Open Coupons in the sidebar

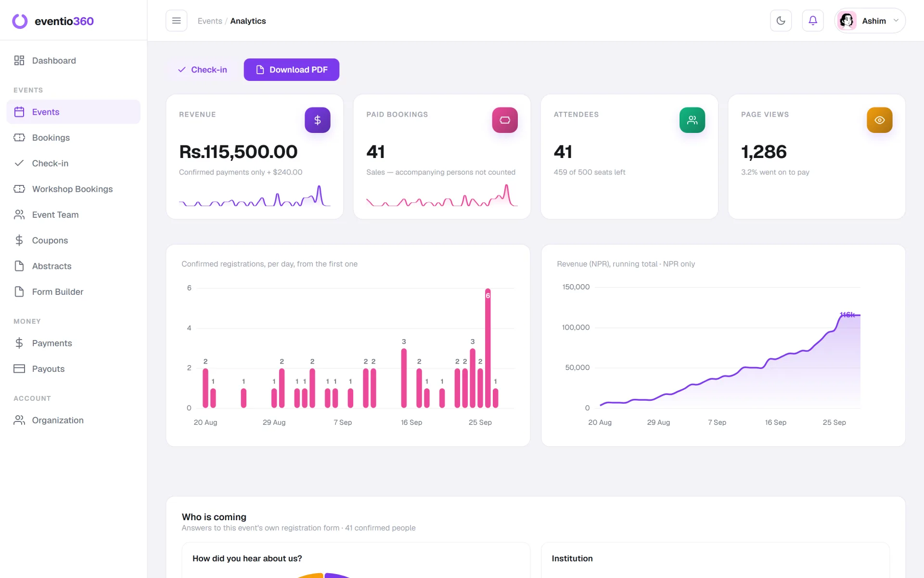click(x=74, y=240)
